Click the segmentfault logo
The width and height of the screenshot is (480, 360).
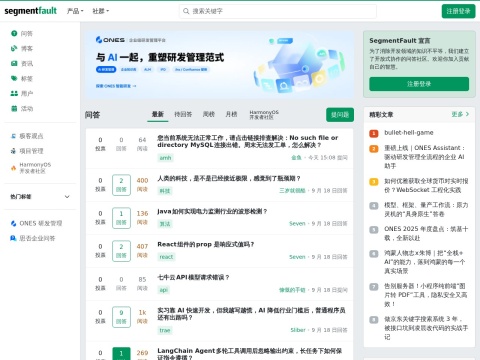tap(30, 11)
